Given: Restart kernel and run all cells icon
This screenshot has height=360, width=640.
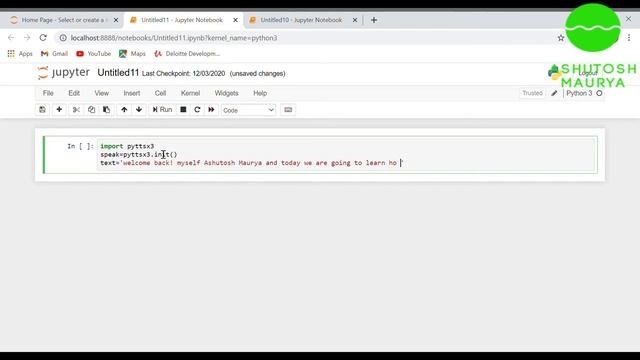Looking at the screenshot, I should (211, 110).
